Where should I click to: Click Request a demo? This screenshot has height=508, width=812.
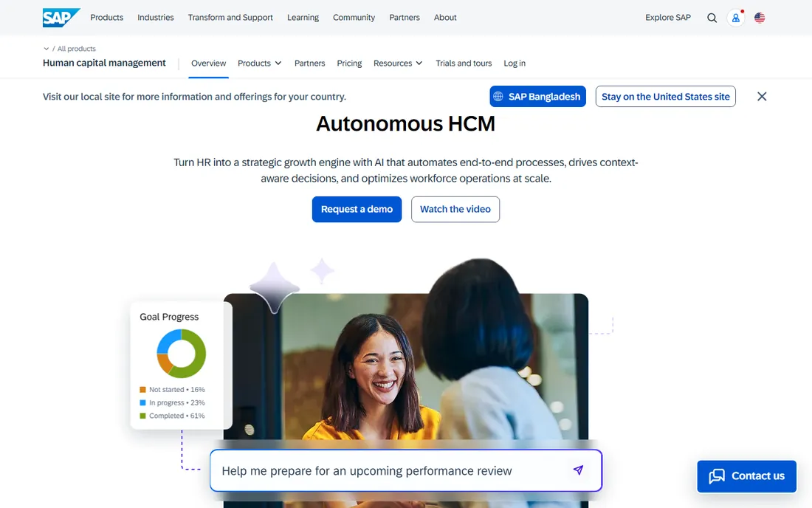tap(357, 209)
